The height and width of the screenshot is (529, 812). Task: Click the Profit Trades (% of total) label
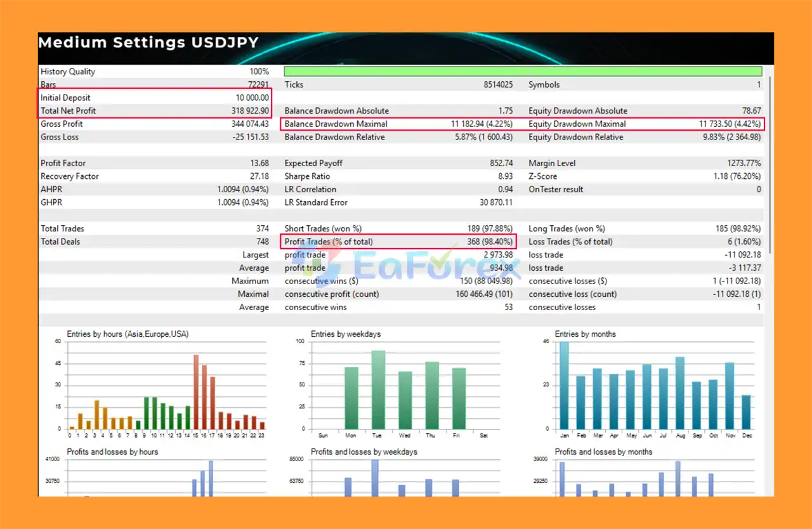(329, 242)
